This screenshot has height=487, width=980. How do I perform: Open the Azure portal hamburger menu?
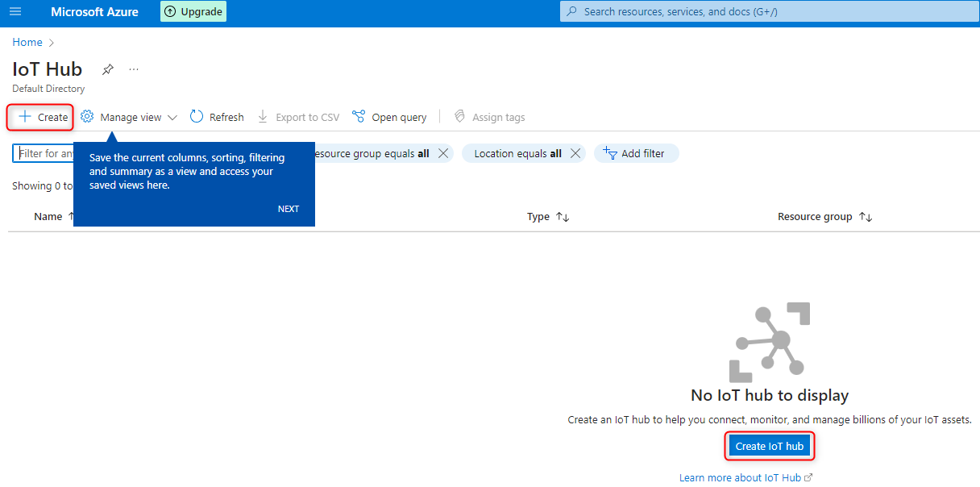15,12
